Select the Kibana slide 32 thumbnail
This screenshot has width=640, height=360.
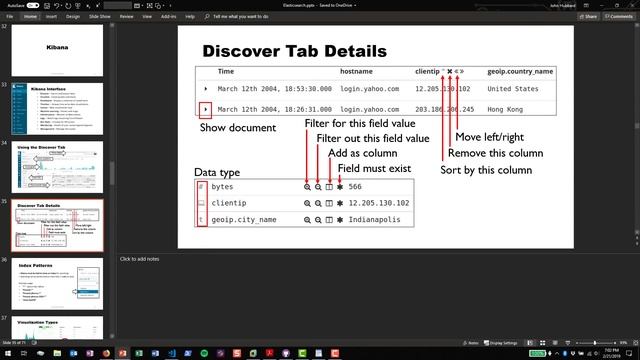pos(57,50)
